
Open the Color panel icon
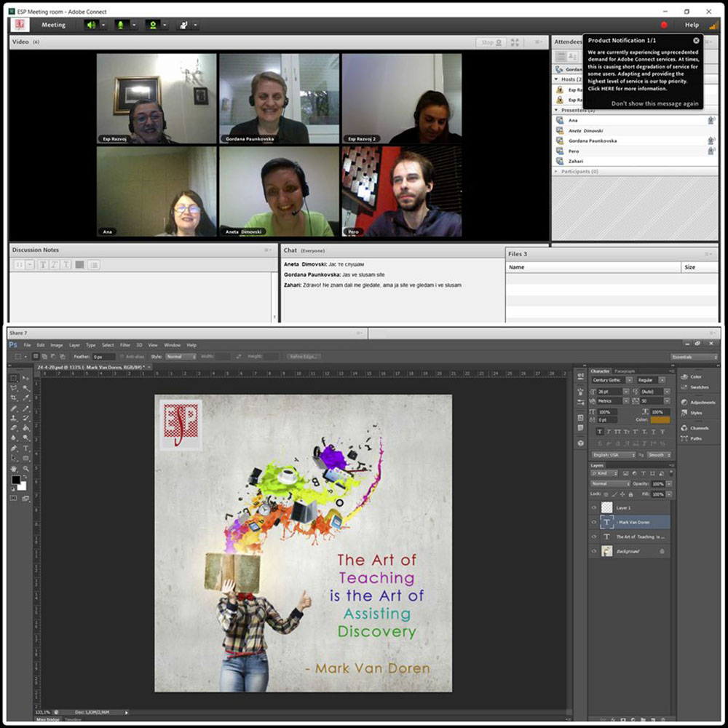pyautogui.click(x=684, y=377)
